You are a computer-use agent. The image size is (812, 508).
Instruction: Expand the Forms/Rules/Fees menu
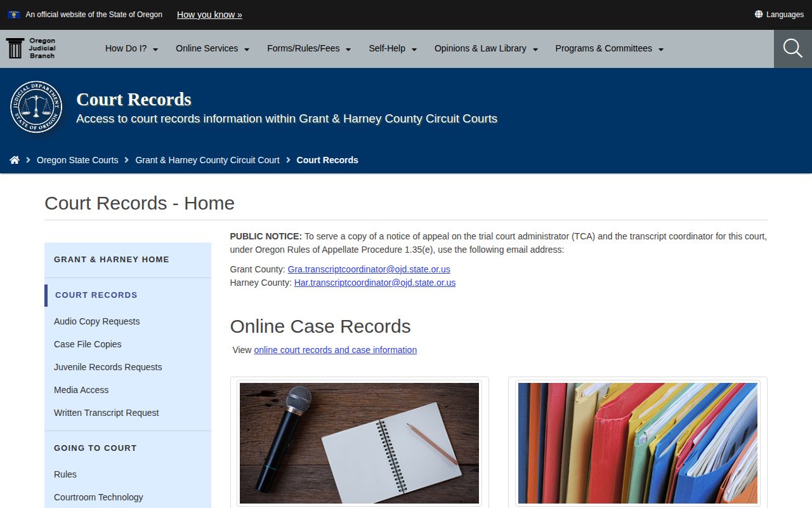309,48
